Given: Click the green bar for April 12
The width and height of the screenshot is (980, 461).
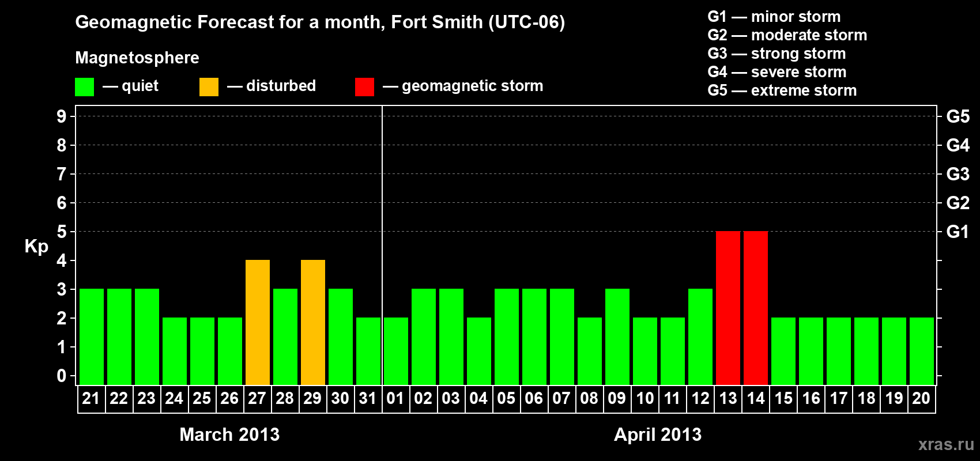Looking at the screenshot, I should click(x=700, y=337).
